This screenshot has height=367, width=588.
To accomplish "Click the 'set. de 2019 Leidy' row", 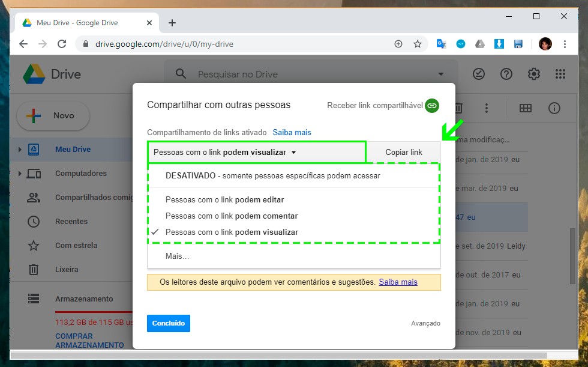I will (x=490, y=246).
